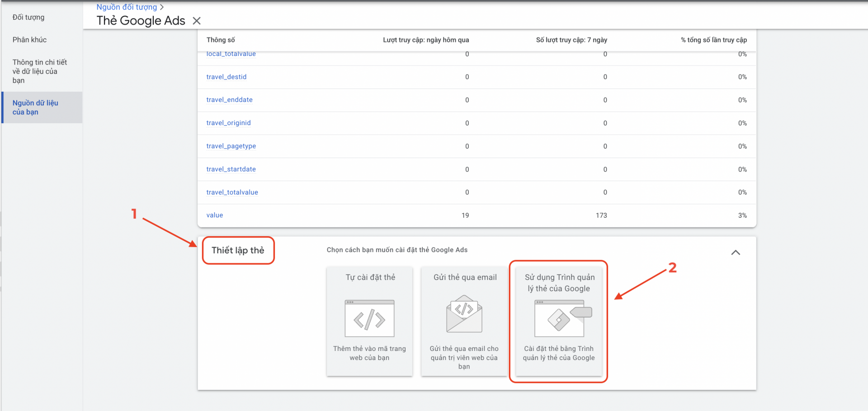Click Chọn cách bạn muốn cài đặt thẻ text
Image resolution: width=868 pixels, height=411 pixels.
pyautogui.click(x=397, y=250)
